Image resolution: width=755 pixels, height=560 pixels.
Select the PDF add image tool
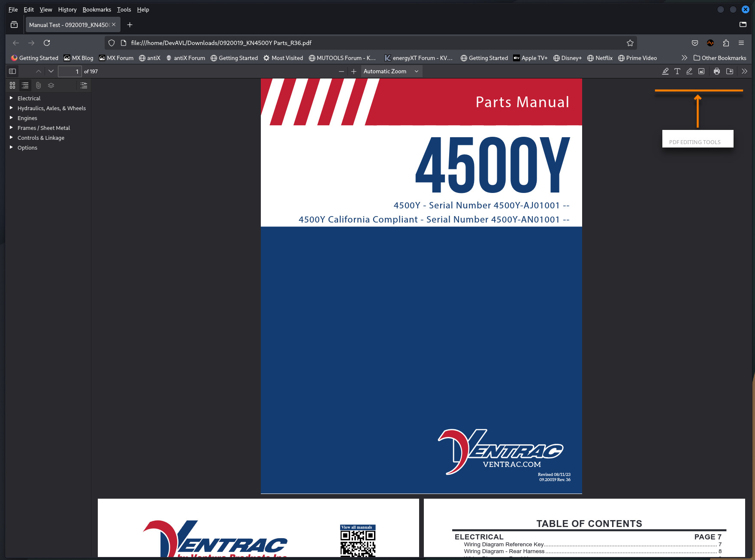701,71
